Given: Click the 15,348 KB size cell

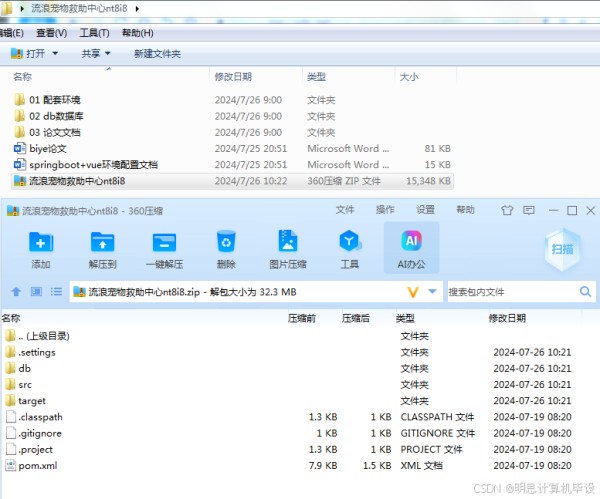Looking at the screenshot, I should pos(428,181).
